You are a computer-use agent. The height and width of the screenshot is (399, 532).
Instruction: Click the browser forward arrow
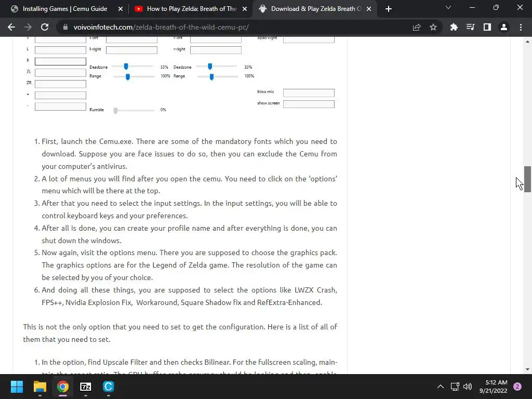click(28, 27)
